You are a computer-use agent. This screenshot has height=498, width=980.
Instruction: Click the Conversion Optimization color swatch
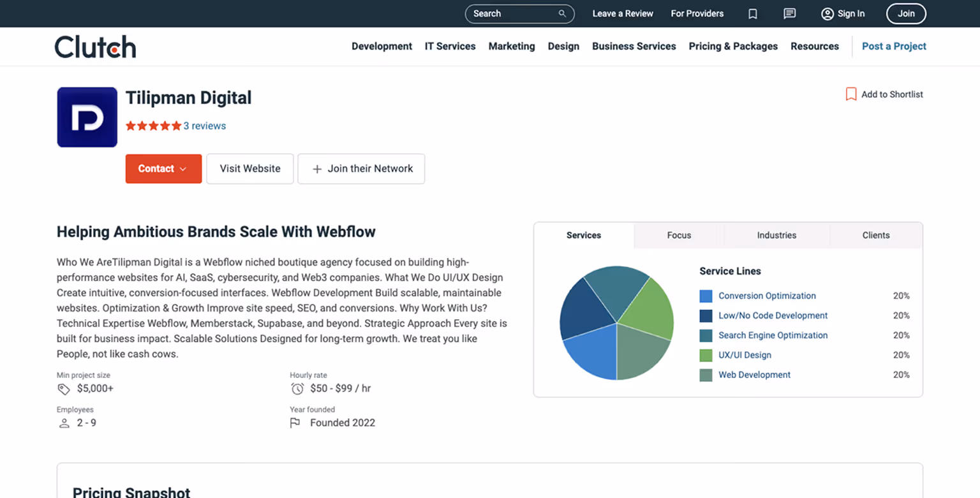click(706, 296)
